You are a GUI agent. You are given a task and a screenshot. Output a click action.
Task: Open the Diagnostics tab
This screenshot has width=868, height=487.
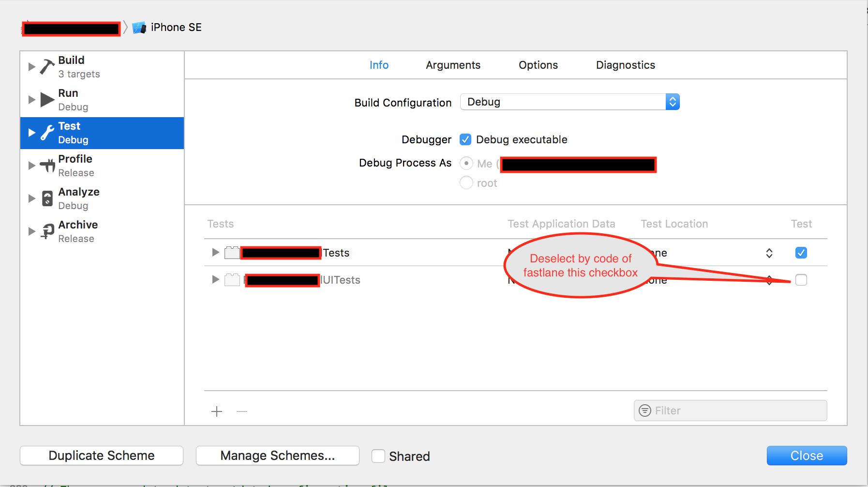coord(625,65)
